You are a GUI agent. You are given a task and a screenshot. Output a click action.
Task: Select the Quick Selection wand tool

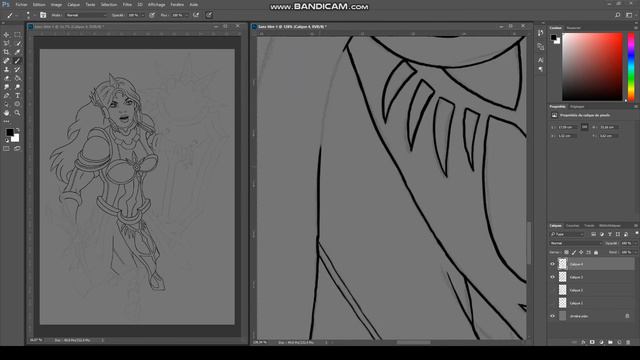point(17,43)
